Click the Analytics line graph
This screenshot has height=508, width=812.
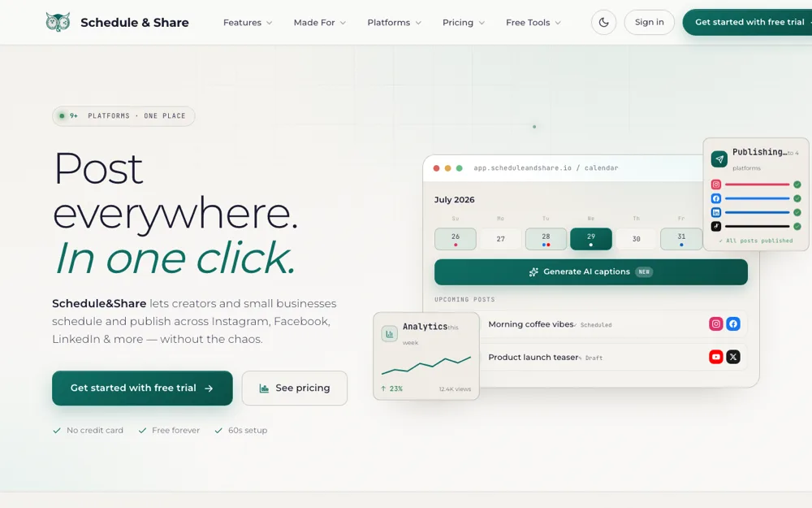tap(426, 365)
